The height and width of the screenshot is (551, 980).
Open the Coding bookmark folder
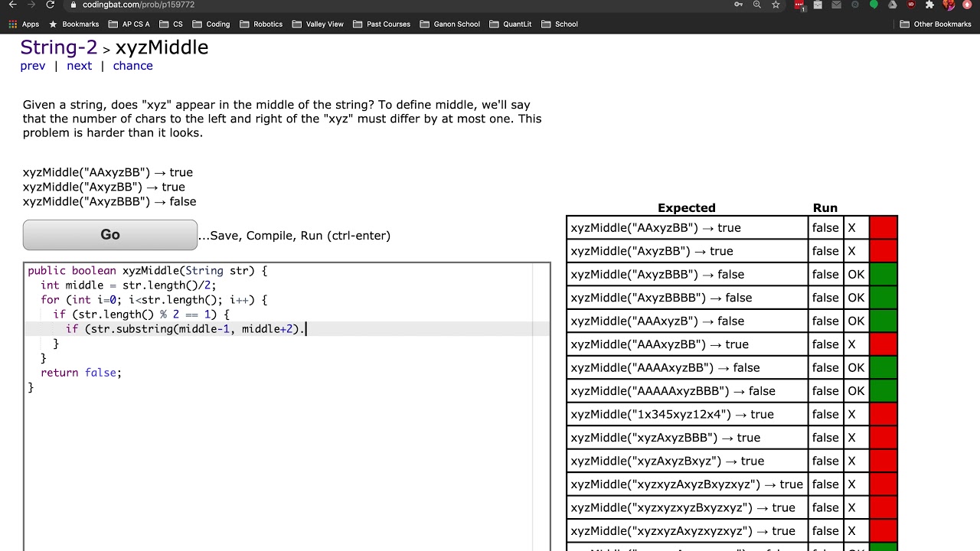tap(211, 24)
